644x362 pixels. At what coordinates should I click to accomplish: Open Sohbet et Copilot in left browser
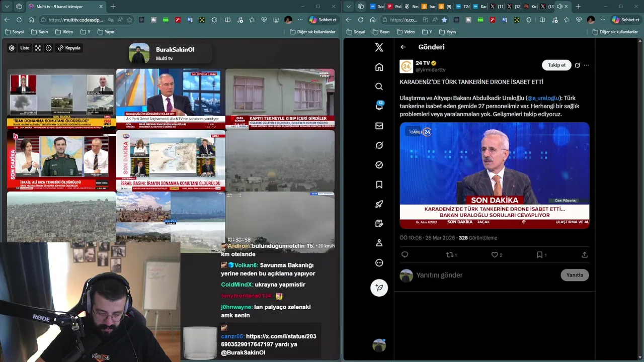tap(323, 20)
